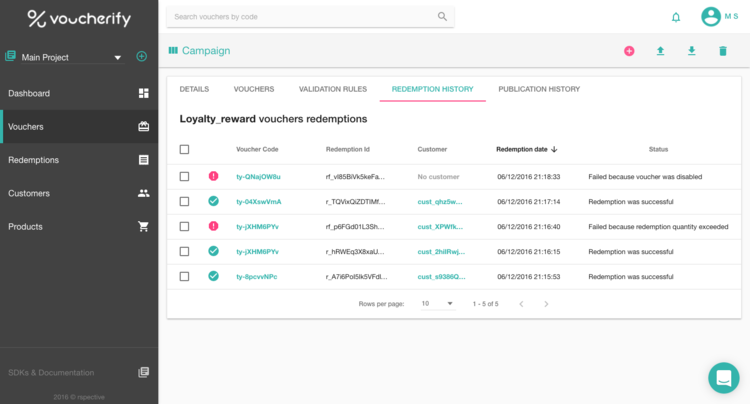Open Redemptions in sidebar
This screenshot has width=750, height=404.
pyautogui.click(x=79, y=160)
